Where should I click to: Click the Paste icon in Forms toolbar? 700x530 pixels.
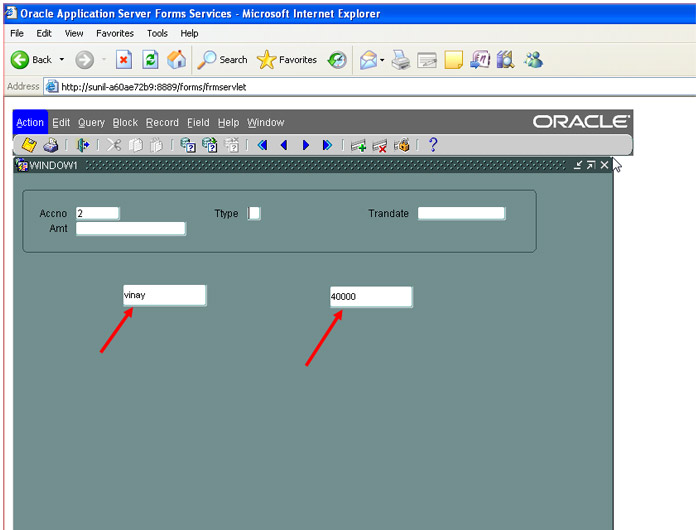coord(156,145)
